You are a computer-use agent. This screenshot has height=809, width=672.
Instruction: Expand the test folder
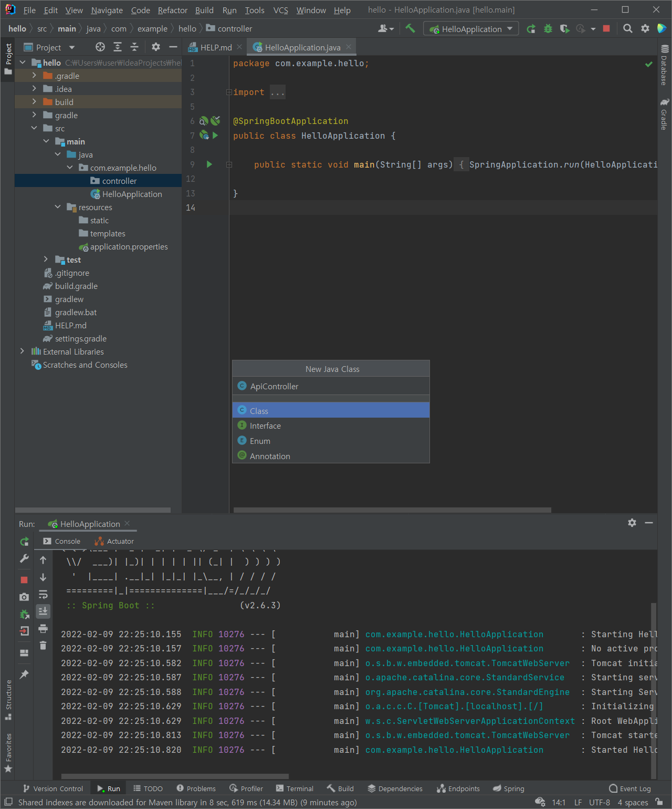point(46,260)
